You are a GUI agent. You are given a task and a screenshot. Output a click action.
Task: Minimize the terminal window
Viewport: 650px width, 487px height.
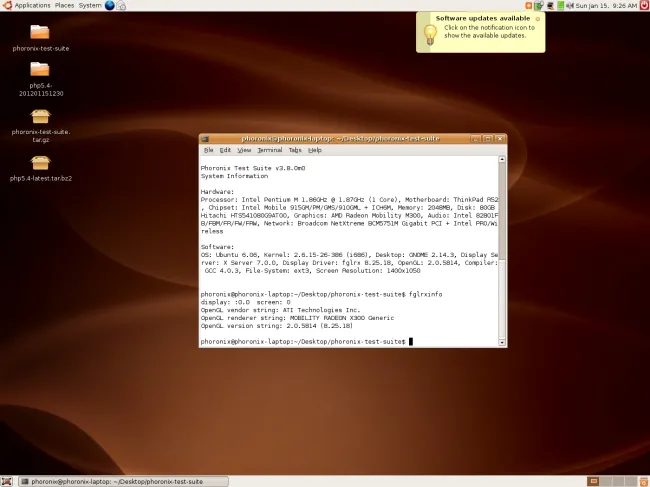475,139
